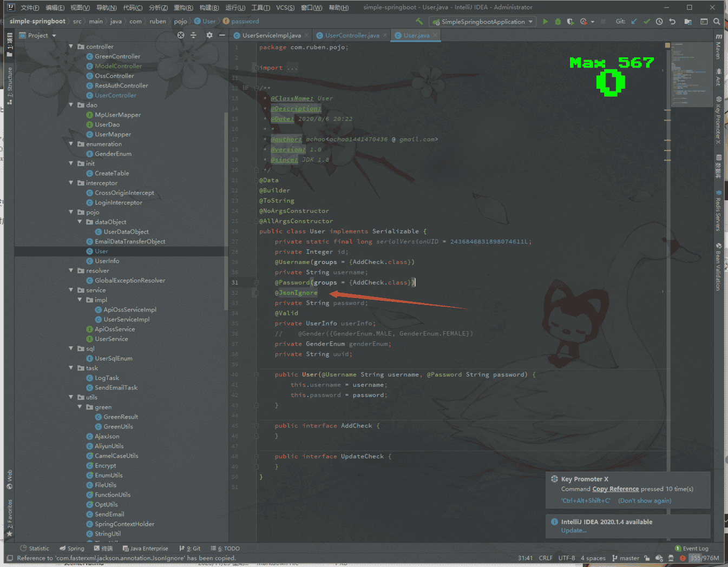Click the Build project hammer icon

click(x=419, y=22)
